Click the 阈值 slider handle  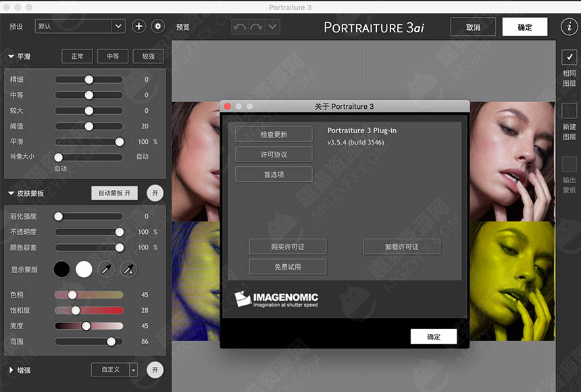click(x=89, y=126)
